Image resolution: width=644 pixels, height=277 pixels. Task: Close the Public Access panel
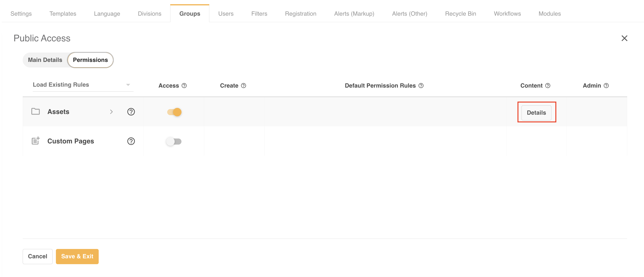coord(624,38)
